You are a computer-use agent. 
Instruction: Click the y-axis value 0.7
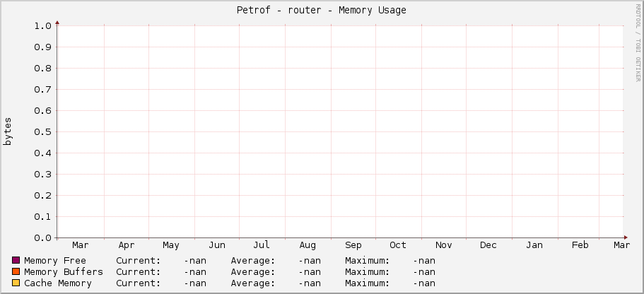click(42, 90)
